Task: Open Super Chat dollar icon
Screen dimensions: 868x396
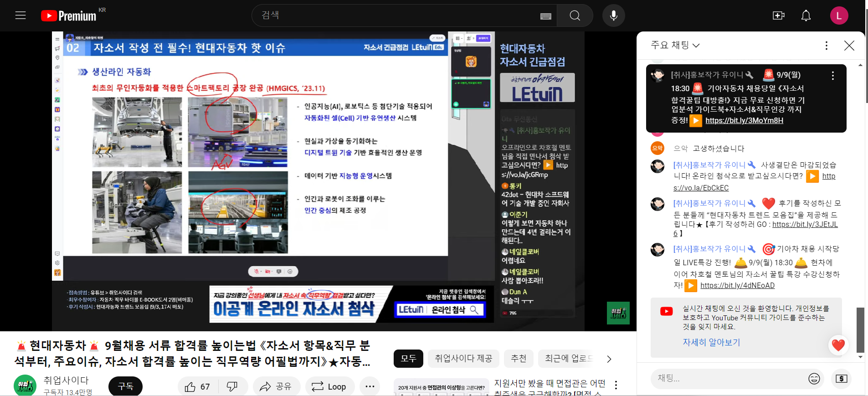Action: coord(841,379)
